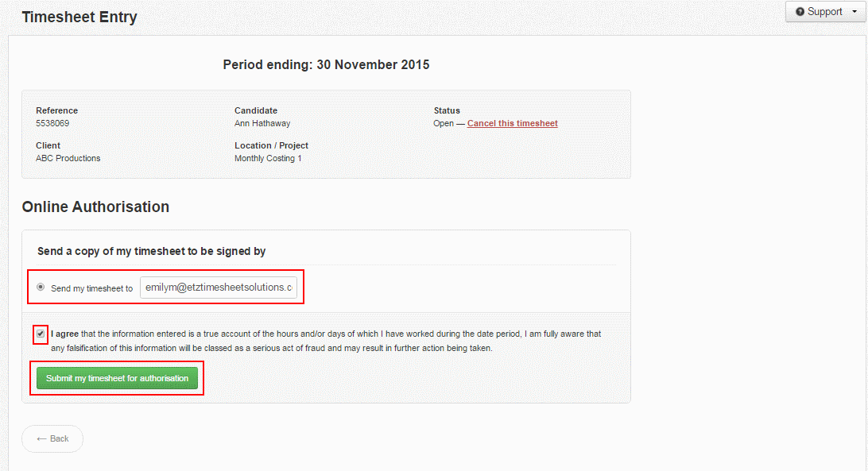
Task: Click the client name ABC Productions
Action: pyautogui.click(x=68, y=158)
